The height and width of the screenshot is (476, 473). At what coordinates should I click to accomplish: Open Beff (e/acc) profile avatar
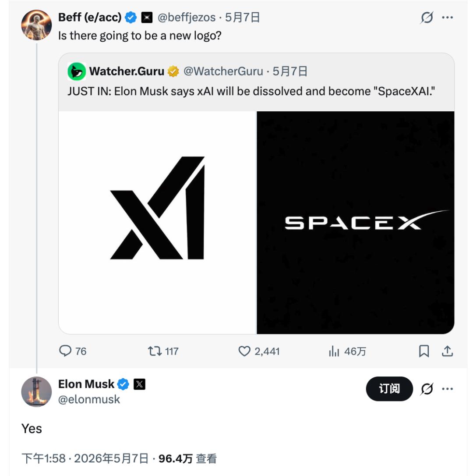pyautogui.click(x=36, y=25)
